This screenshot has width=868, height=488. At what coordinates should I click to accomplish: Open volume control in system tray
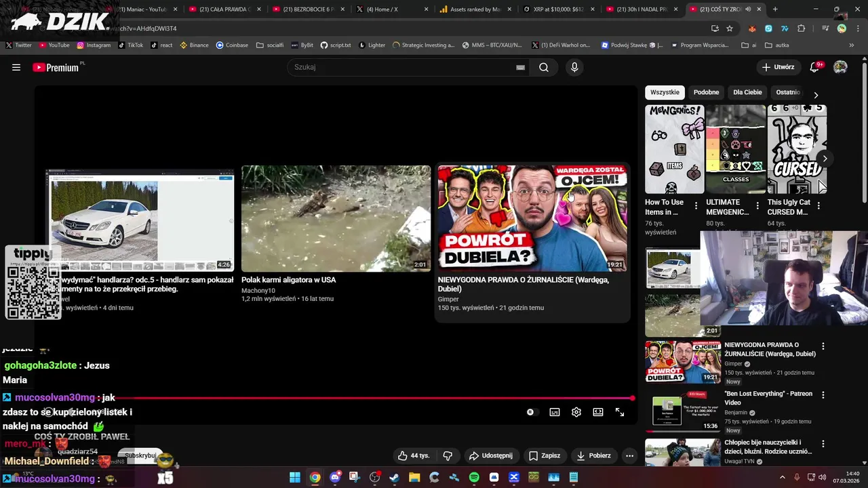(x=822, y=478)
